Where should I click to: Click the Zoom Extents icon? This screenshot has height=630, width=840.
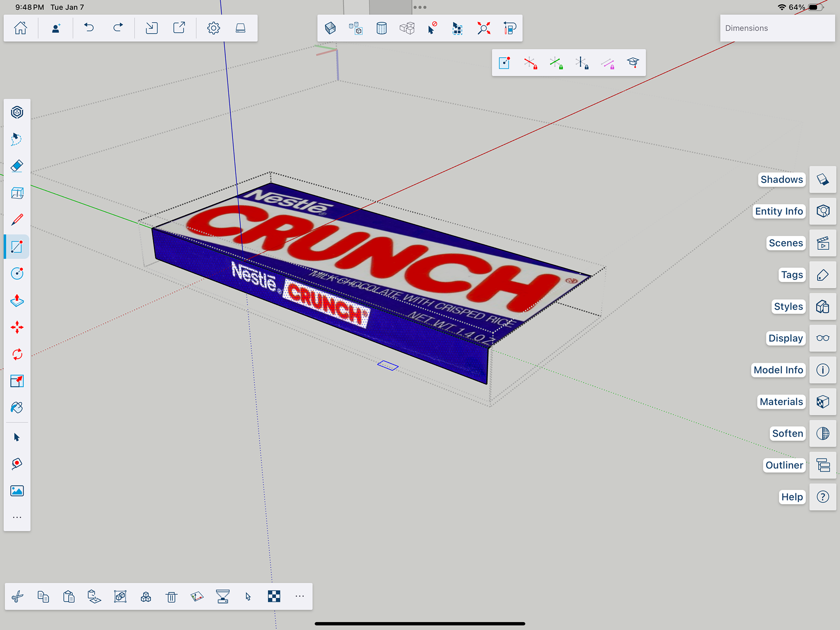(x=483, y=28)
